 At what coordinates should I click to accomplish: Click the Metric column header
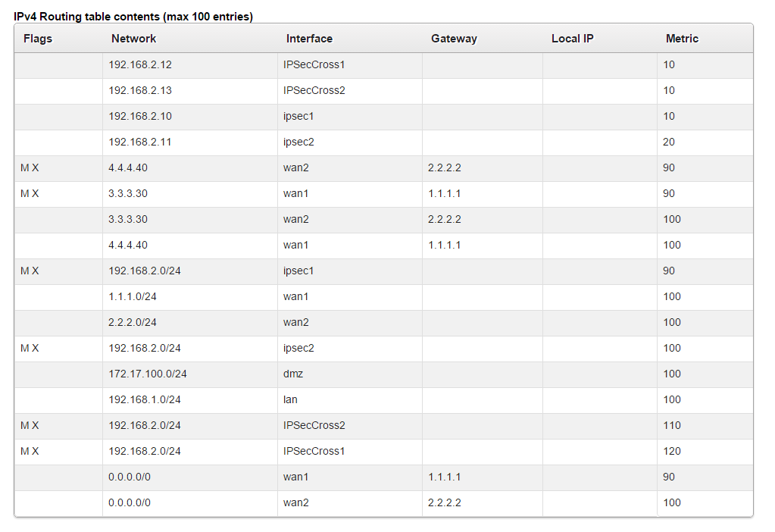tap(682, 39)
